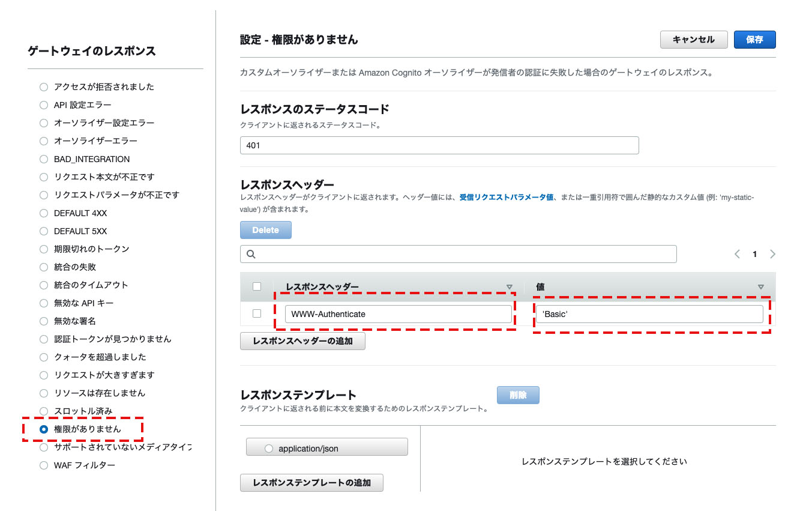This screenshot has height=511, width=812.
Task: Click the search magnifier in the headers table
Action: coord(251,253)
